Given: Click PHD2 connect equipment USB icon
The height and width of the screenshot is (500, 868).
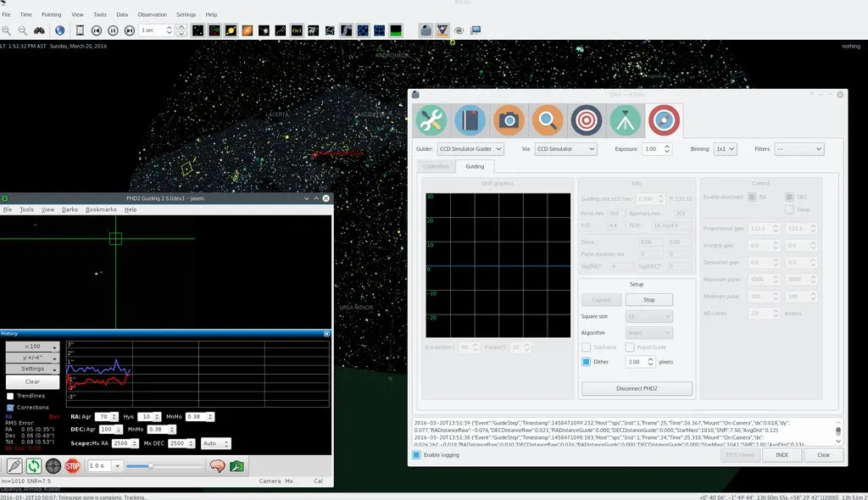Looking at the screenshot, I should [14, 466].
